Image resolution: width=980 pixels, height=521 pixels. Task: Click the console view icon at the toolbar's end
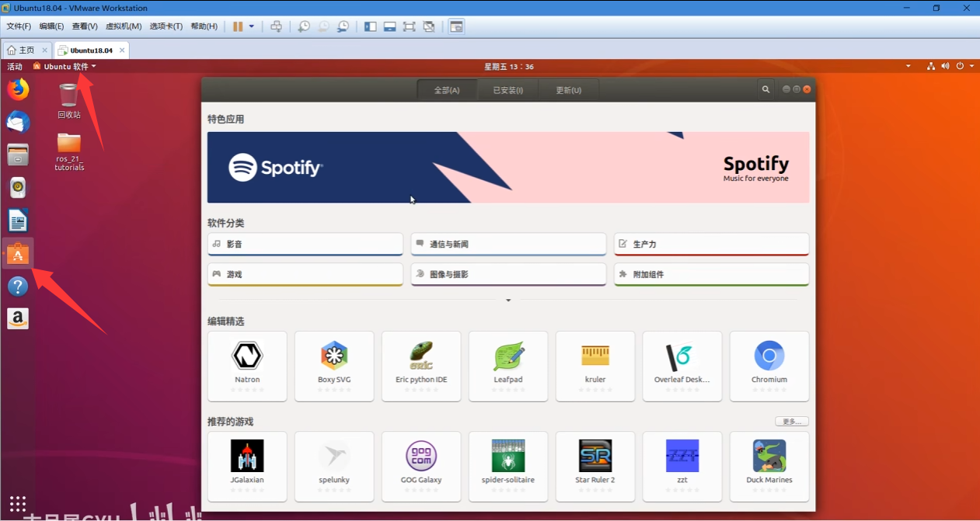(456, 26)
